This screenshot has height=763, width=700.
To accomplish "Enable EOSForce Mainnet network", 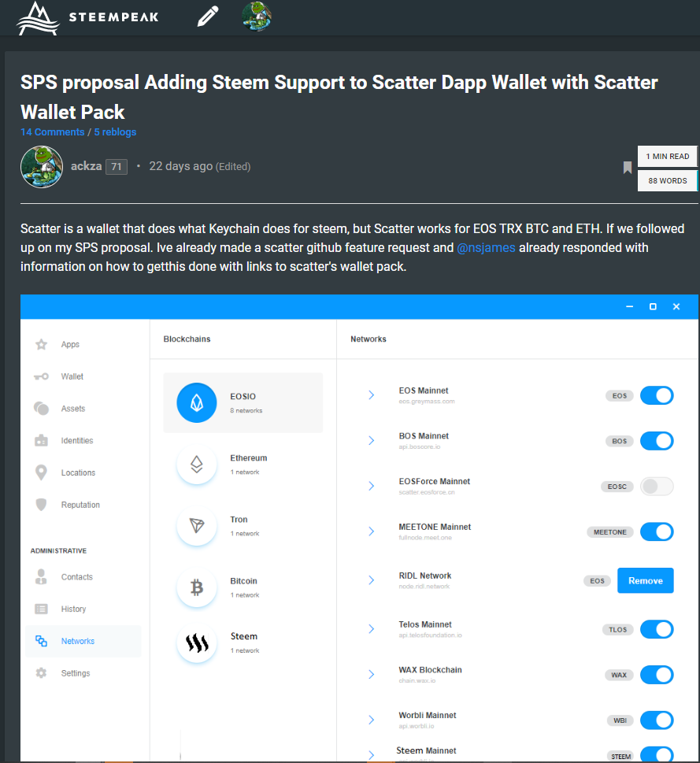I will [657, 486].
